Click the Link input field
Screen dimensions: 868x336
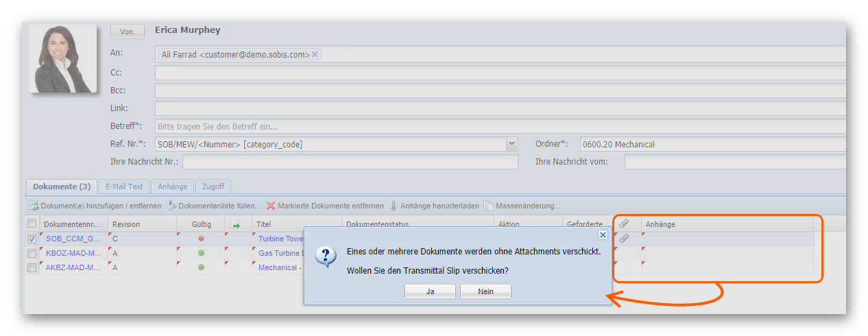(x=501, y=108)
